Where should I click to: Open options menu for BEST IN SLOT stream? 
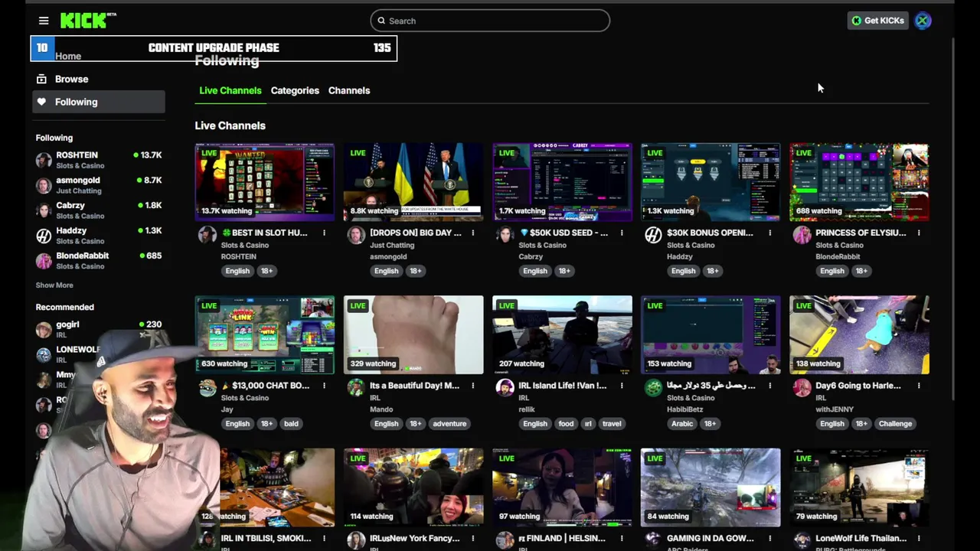324,233
